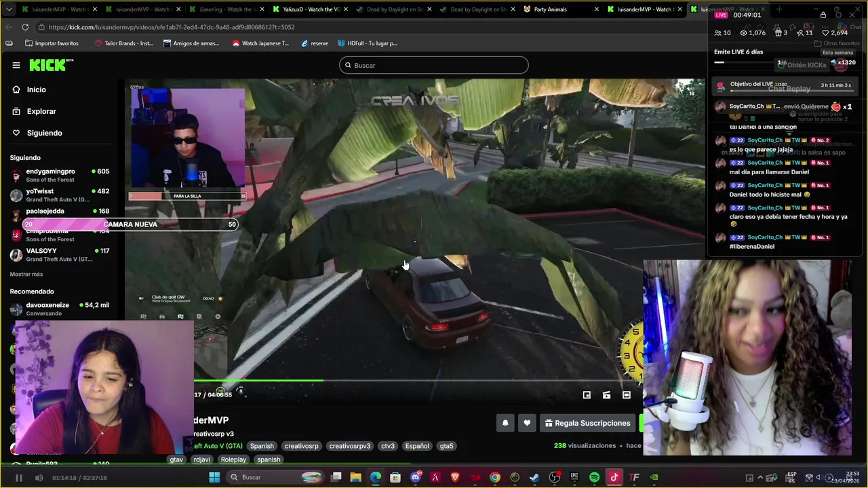
Task: Select the gtav tag
Action: pos(176,460)
